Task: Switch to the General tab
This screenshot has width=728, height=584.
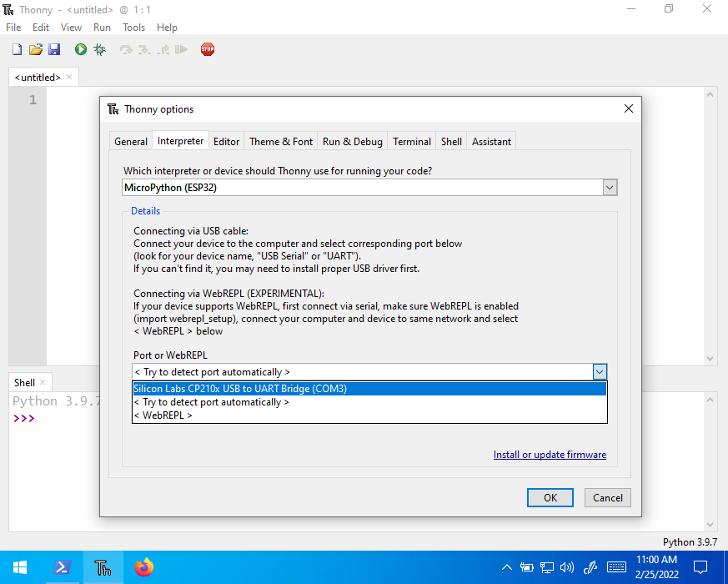Action: (131, 142)
